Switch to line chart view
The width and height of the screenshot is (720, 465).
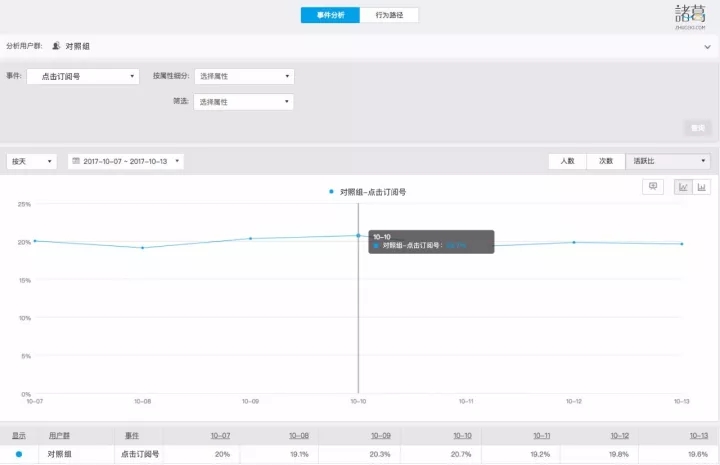(683, 187)
